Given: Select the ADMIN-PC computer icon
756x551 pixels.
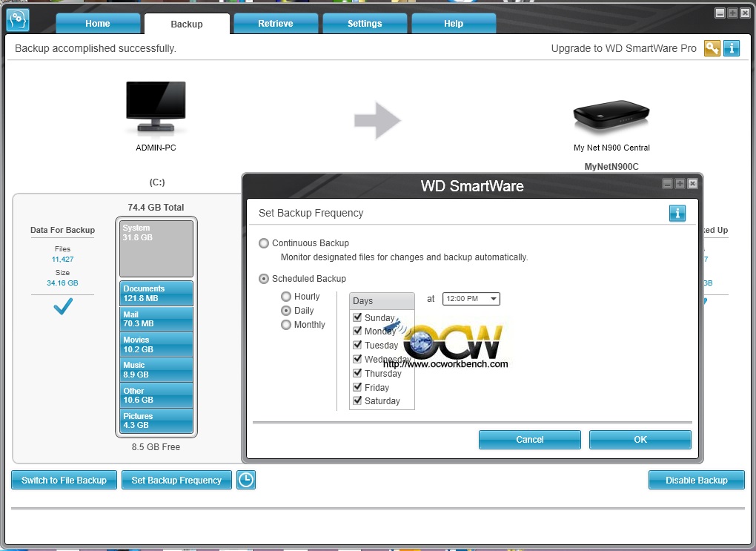Looking at the screenshot, I should coord(156,107).
